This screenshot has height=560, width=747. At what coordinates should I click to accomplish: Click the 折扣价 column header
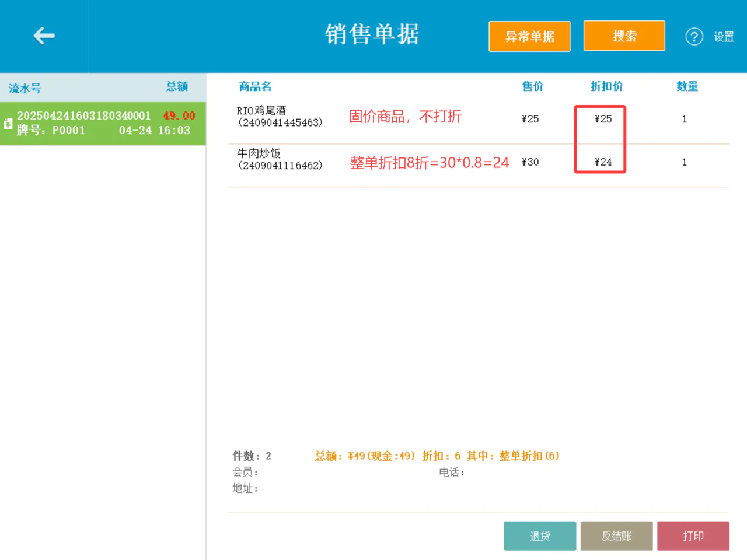606,86
